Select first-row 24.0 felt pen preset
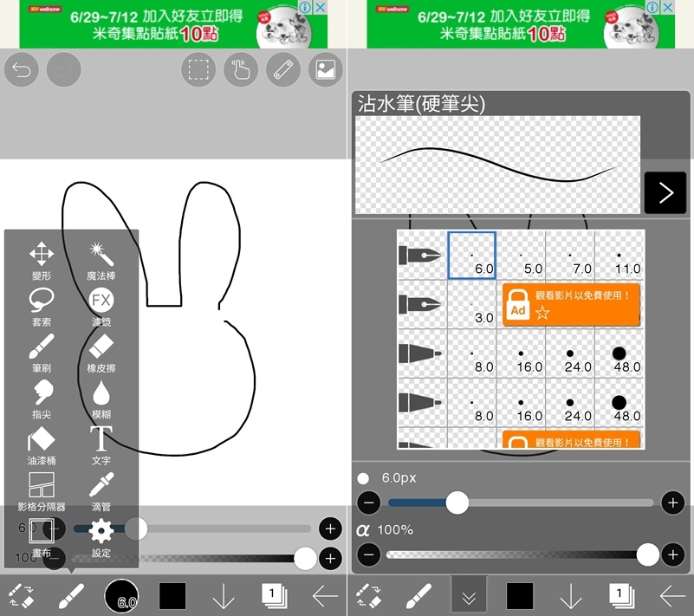 570,353
